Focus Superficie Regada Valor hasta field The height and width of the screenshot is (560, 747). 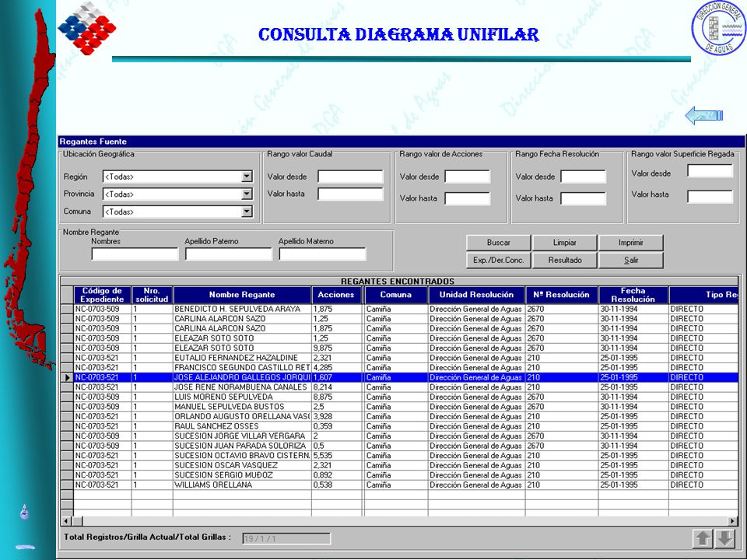tap(710, 196)
